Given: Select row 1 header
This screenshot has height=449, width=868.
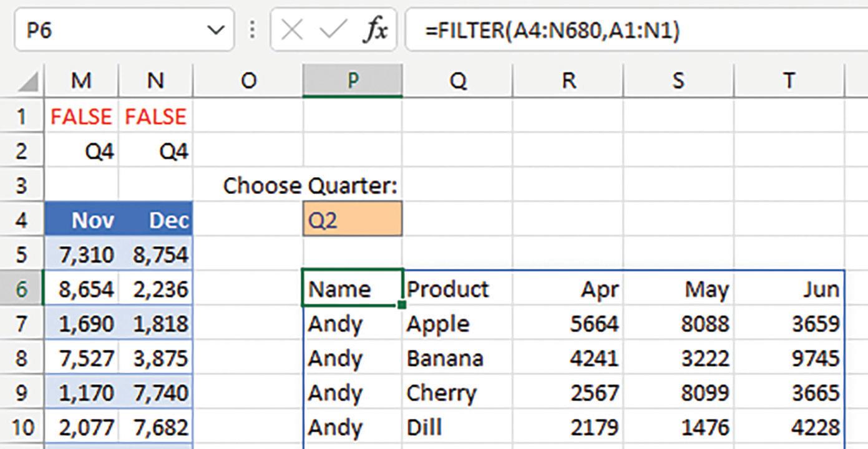Looking at the screenshot, I should (22, 116).
